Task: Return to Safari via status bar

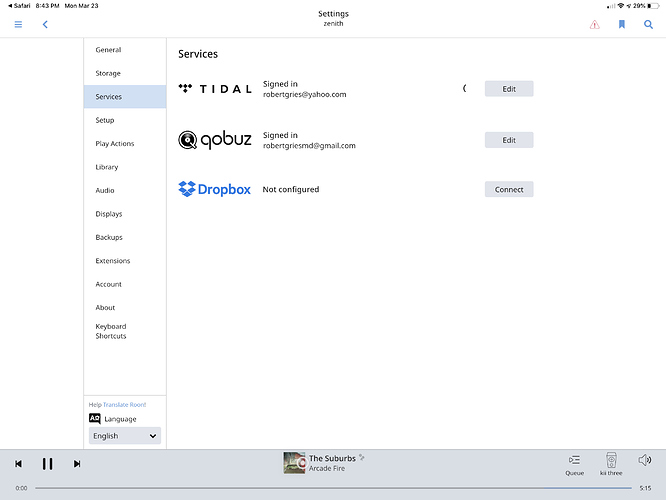Action: click(19, 6)
